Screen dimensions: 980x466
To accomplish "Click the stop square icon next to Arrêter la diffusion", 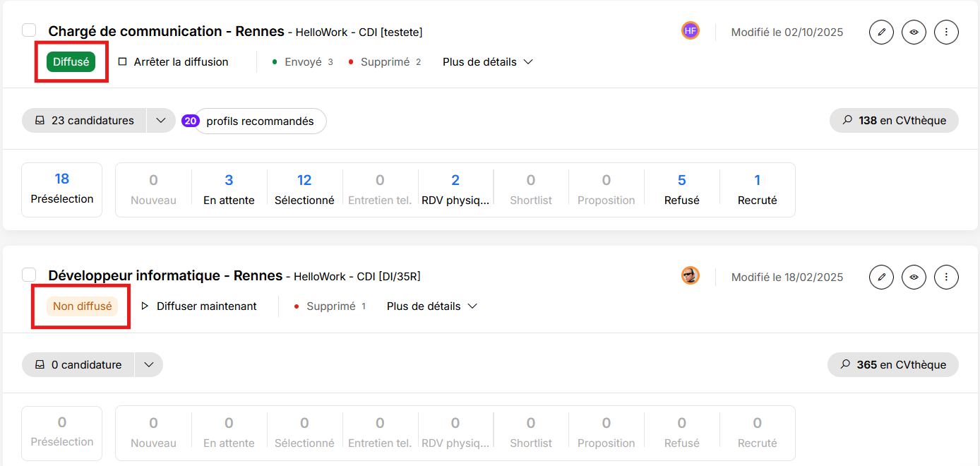I will (122, 62).
